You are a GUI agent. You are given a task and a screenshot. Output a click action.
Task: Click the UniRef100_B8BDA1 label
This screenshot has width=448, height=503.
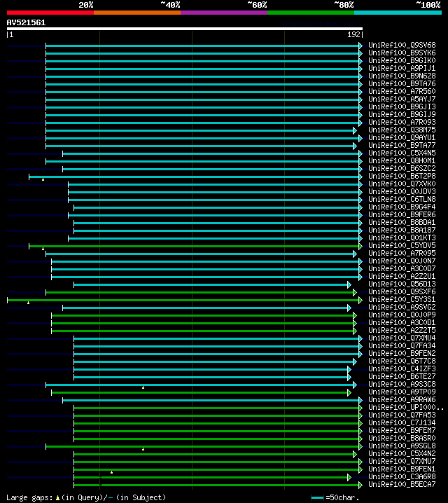pos(402,222)
